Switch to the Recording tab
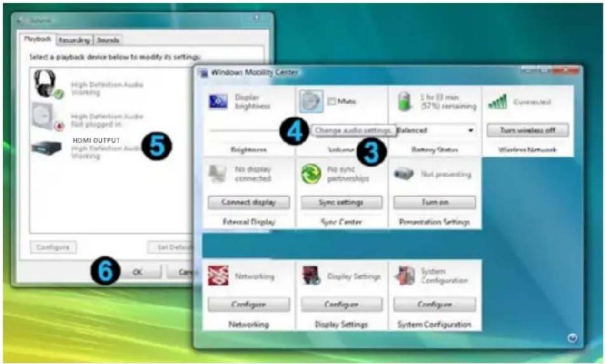 (x=74, y=40)
